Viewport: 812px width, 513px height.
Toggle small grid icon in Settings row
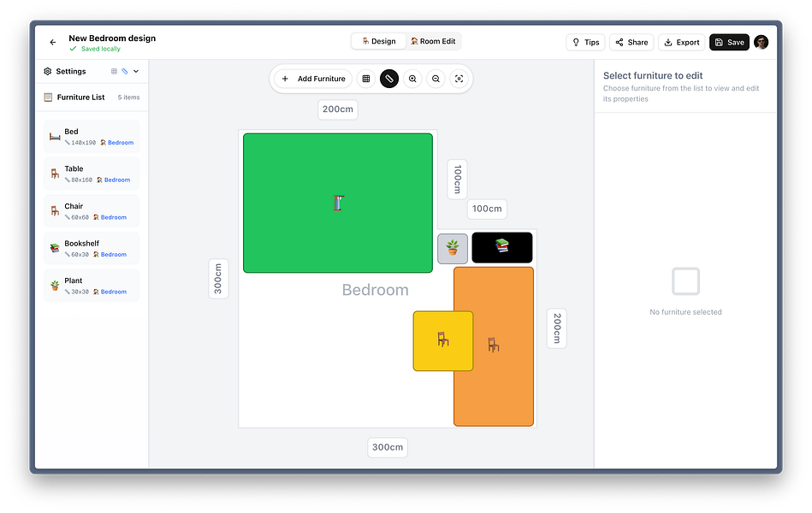pos(114,72)
